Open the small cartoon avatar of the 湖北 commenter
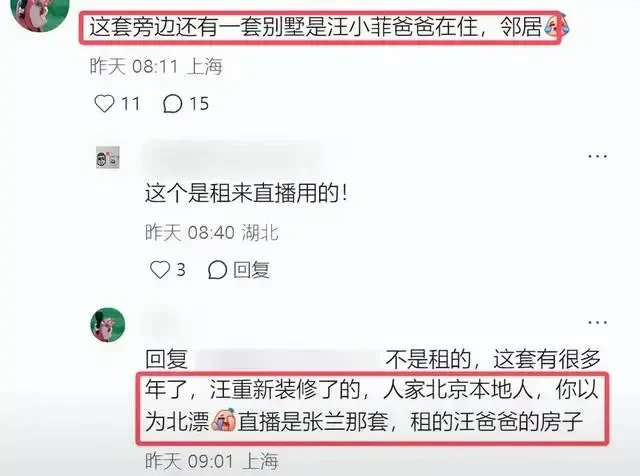Image resolution: width=640 pixels, height=476 pixels. click(x=108, y=158)
